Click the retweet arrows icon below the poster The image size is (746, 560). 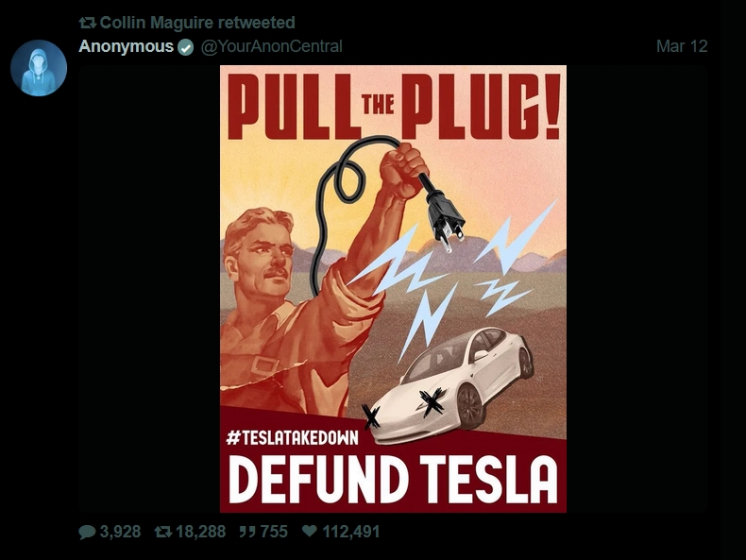163,532
